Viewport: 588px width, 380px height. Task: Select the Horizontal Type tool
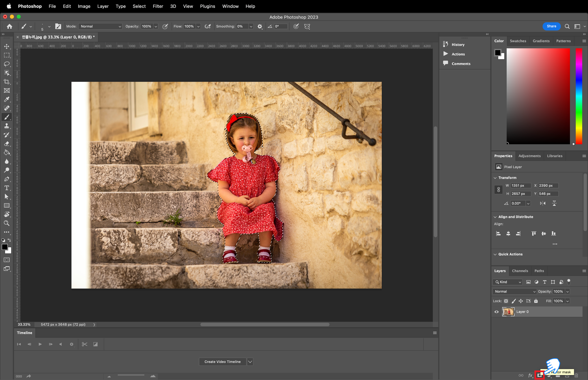[7, 188]
